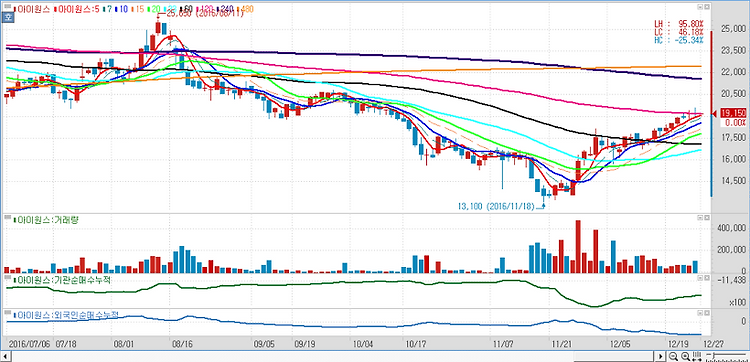Select the 15-day moving average legend label
The height and width of the screenshot is (362, 750).
pos(139,9)
